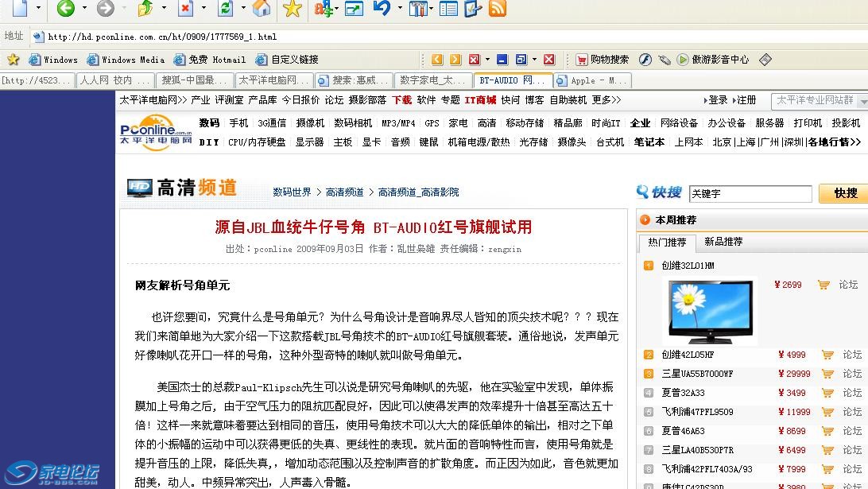Click the TV thumbnail for 创维32L01HM
Viewport: 868px width, 489px height.
(x=711, y=311)
